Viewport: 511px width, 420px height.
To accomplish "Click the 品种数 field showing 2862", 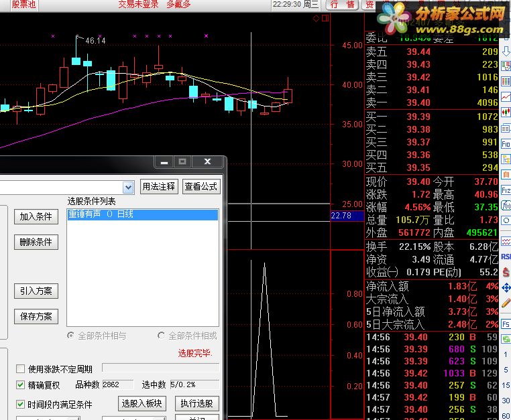I will click(x=118, y=384).
